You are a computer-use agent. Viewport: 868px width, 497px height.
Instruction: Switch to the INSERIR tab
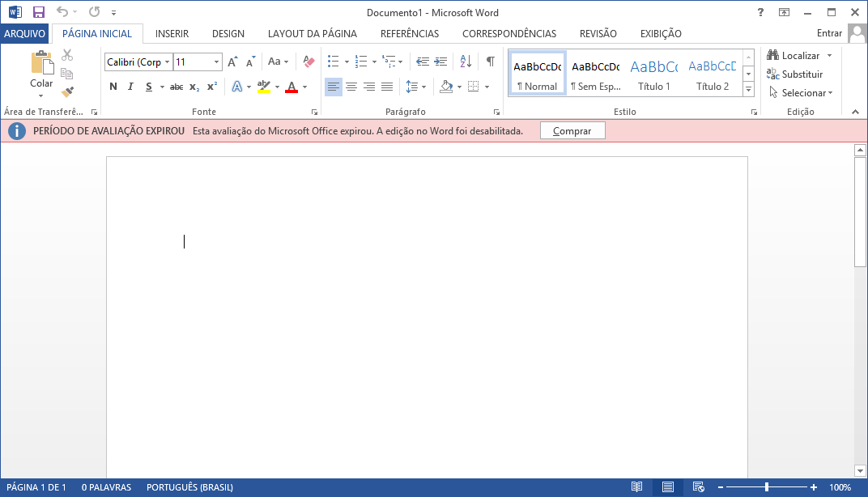point(172,34)
